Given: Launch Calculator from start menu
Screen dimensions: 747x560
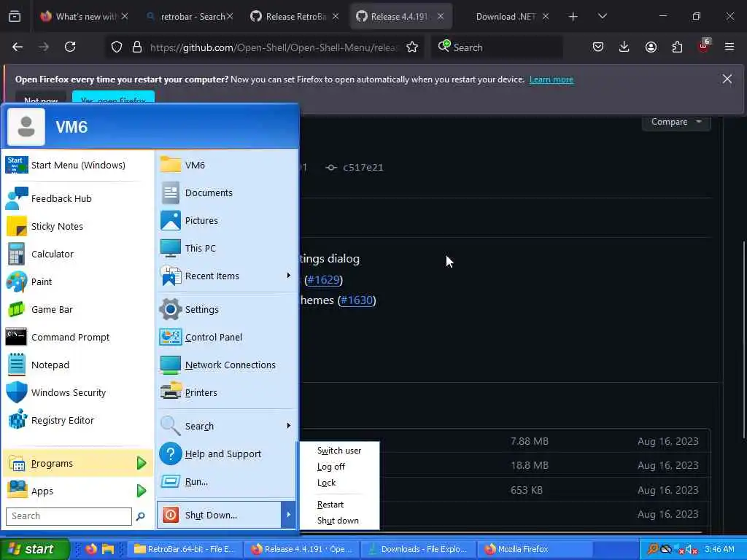Looking at the screenshot, I should tap(77, 254).
